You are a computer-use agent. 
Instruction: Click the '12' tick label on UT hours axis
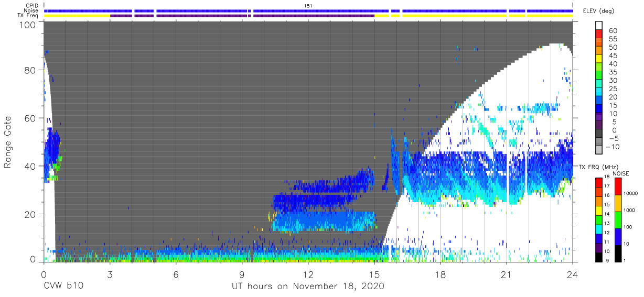[308, 275]
